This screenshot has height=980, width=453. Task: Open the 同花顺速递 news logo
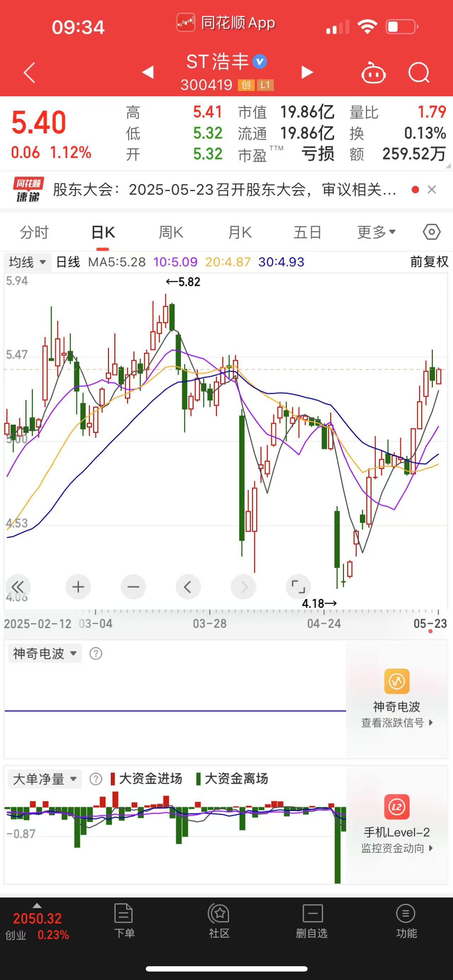point(29,189)
